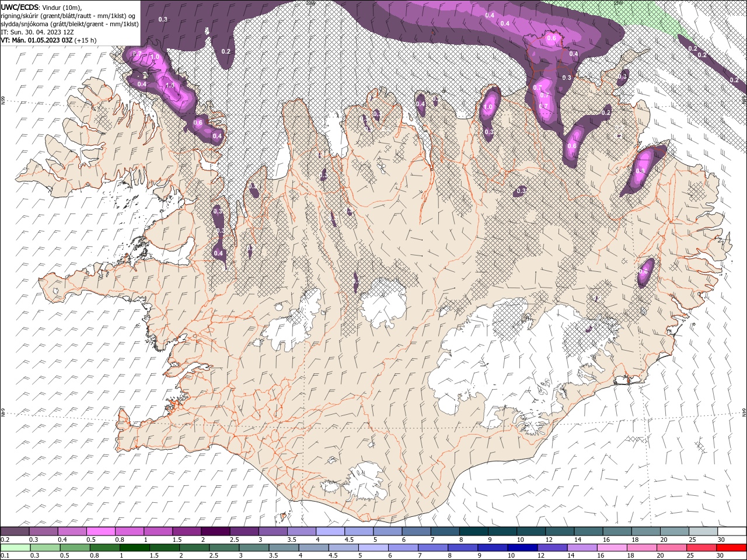This screenshot has height=560, width=747.
Task: Click the light pink swatch between 16 and 18
Action: [613, 547]
